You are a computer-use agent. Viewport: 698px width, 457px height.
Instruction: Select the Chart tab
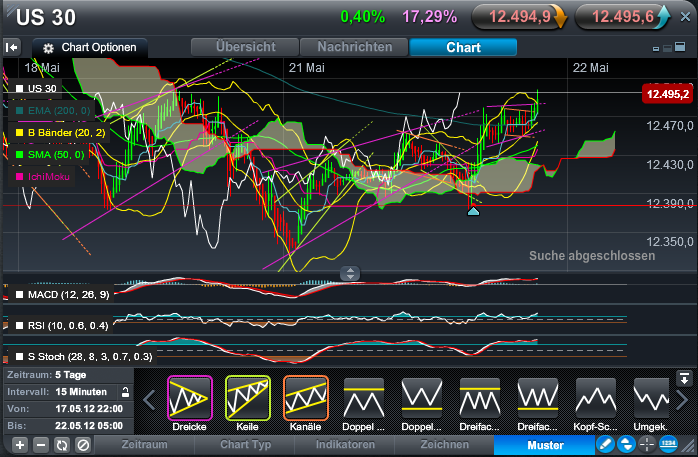pyautogui.click(x=463, y=47)
